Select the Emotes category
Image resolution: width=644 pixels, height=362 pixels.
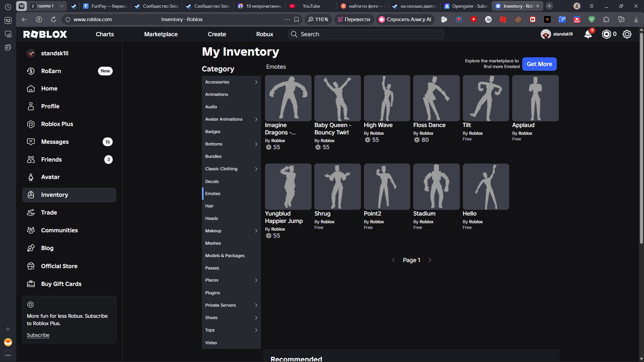point(231,194)
